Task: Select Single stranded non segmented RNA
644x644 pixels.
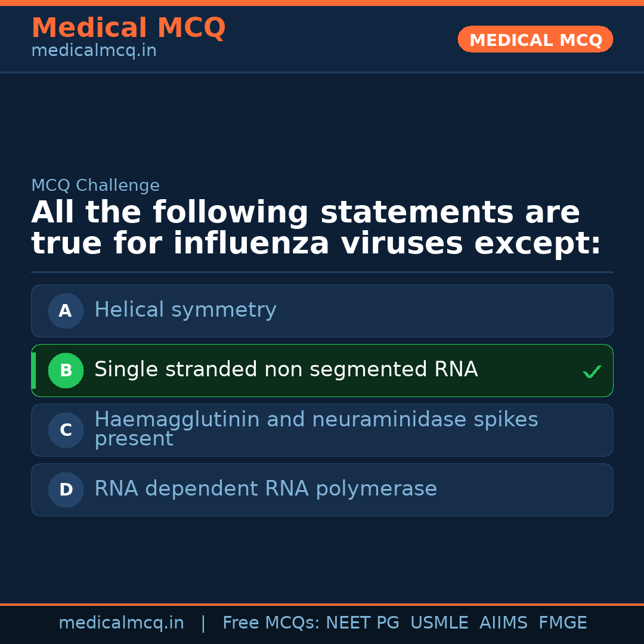Action: (286, 370)
